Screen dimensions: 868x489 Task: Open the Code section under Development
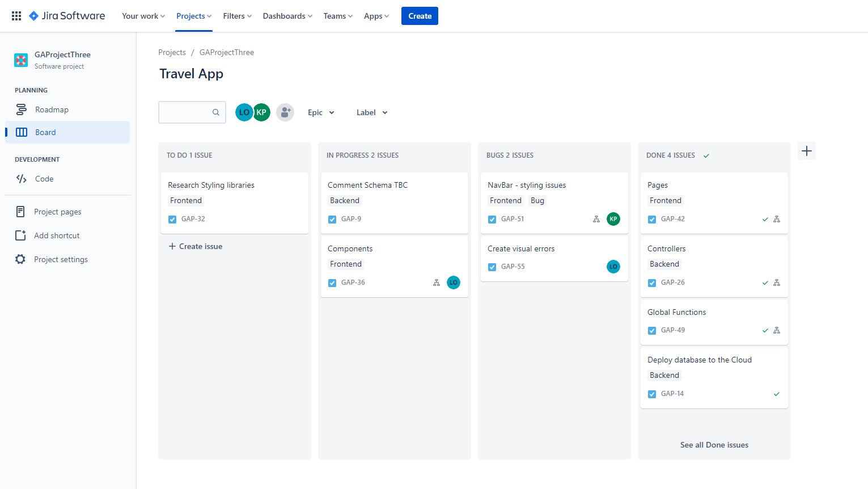(21, 179)
